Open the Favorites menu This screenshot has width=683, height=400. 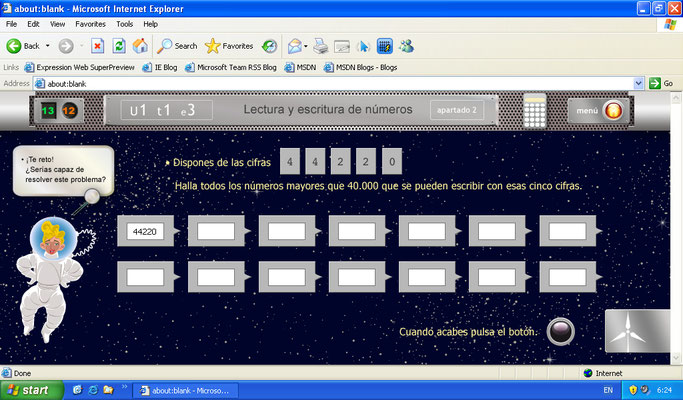[90, 24]
